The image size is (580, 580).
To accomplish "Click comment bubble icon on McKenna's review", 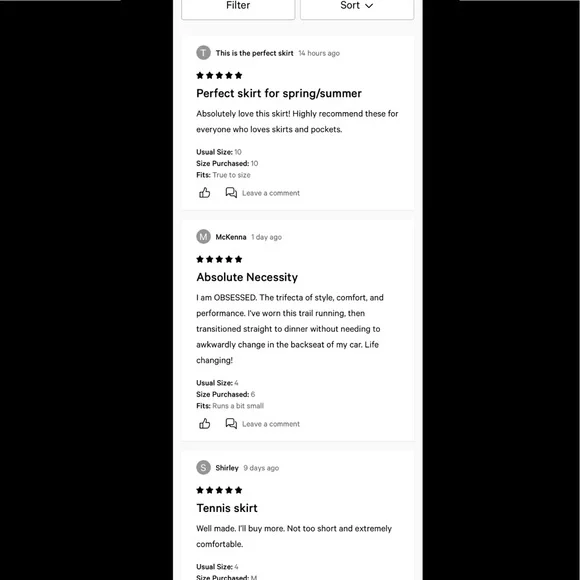I will tap(231, 424).
